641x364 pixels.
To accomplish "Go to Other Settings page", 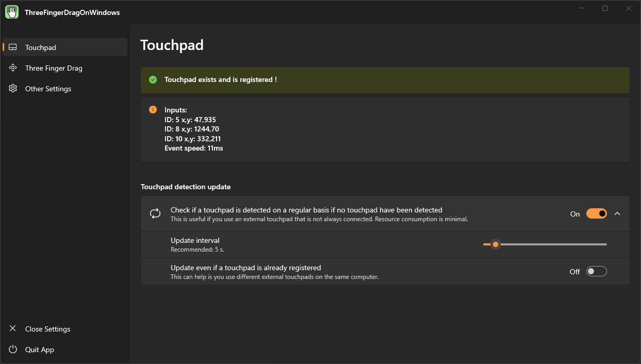I will (x=48, y=89).
